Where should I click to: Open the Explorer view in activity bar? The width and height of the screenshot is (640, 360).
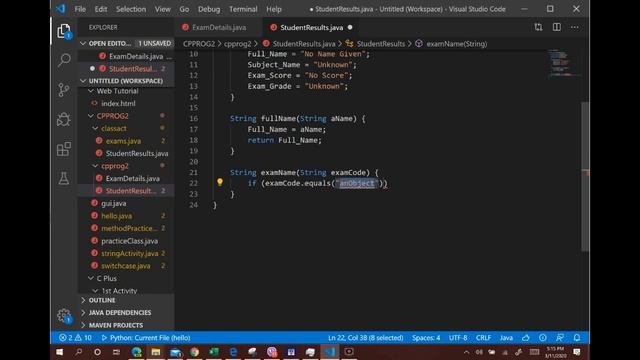click(x=64, y=31)
